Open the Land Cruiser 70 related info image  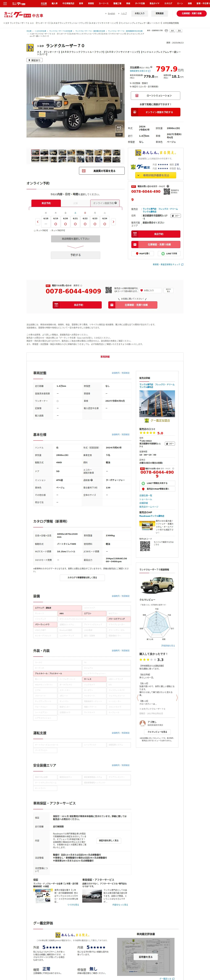tap(157, 585)
